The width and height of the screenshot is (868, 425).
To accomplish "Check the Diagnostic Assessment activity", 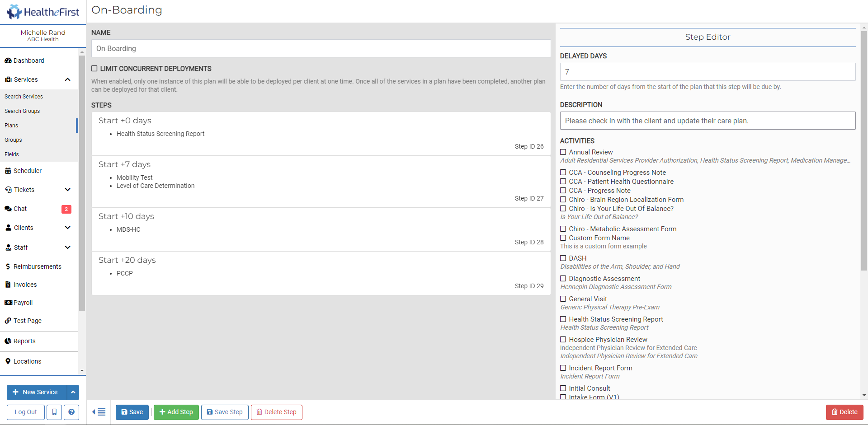I will click(x=563, y=279).
